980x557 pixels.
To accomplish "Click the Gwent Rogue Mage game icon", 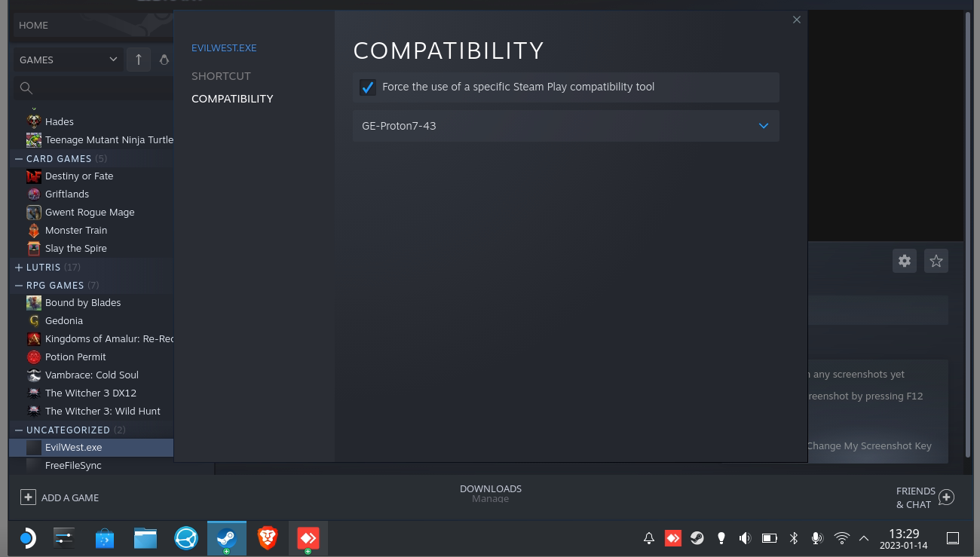I will point(34,213).
